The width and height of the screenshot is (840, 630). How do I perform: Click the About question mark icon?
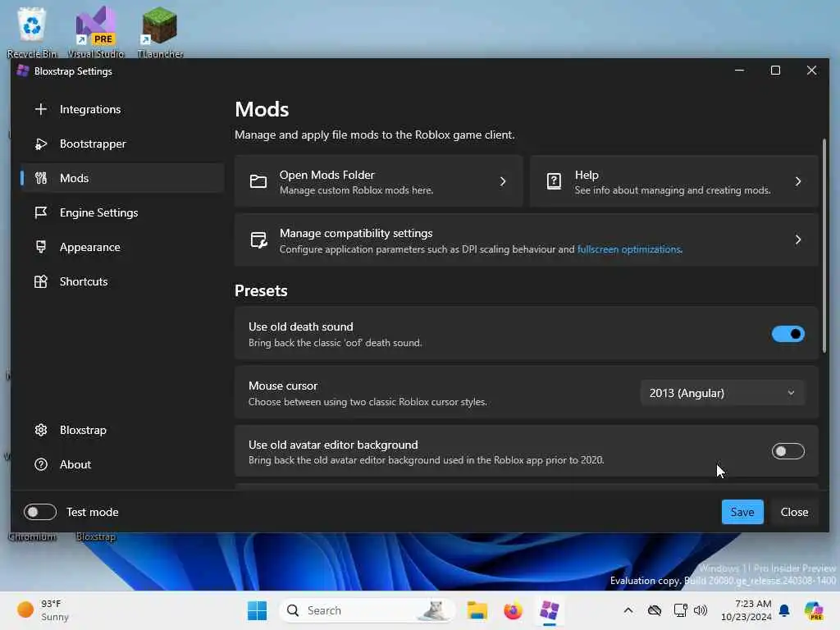41,464
